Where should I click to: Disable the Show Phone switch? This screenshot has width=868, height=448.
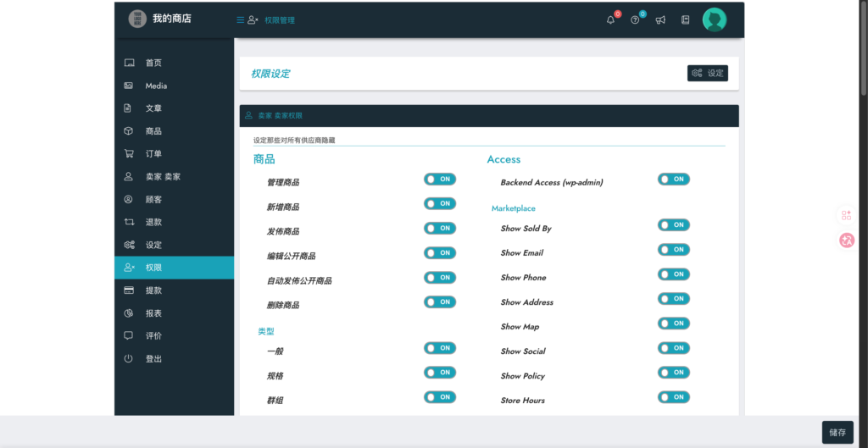coord(674,274)
